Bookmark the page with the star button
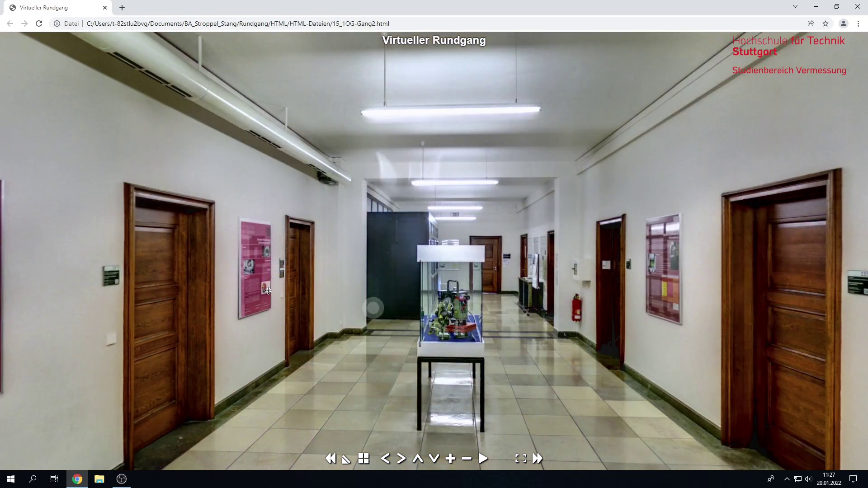The image size is (868, 488). coord(826,23)
